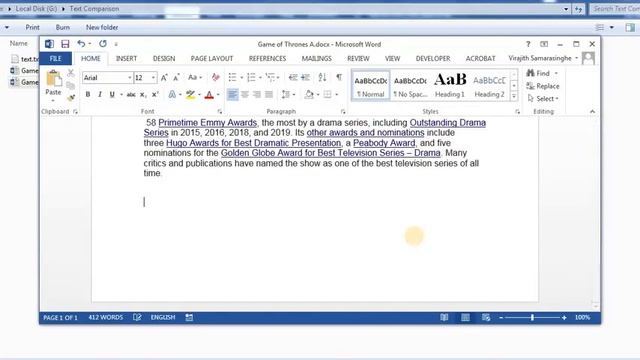
Task: Click the Font Color red A swatch
Action: coord(209,95)
